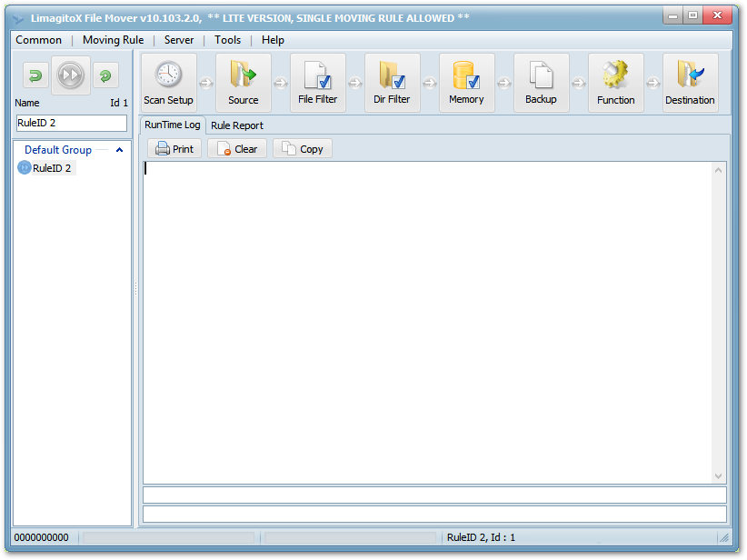
Task: Open the Moving Rule menu
Action: (114, 40)
